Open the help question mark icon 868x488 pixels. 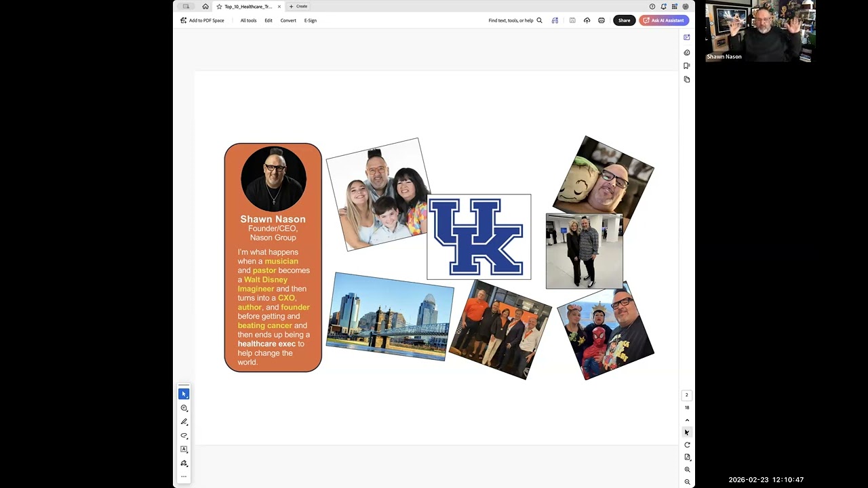(x=652, y=6)
